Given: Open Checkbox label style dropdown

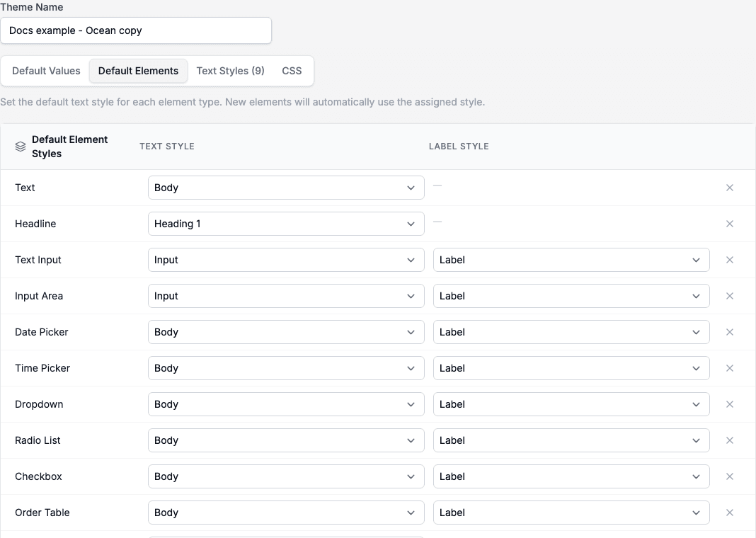Looking at the screenshot, I should point(571,476).
